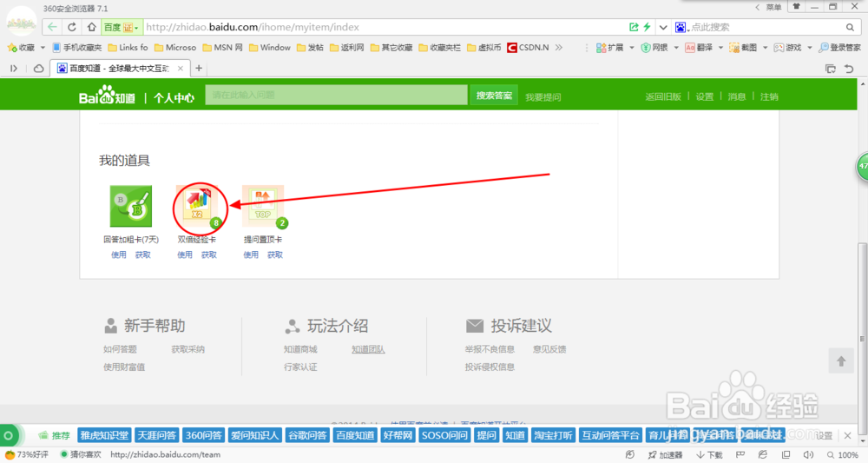
Task: Click the Baidu 知道 logo
Action: click(x=107, y=95)
